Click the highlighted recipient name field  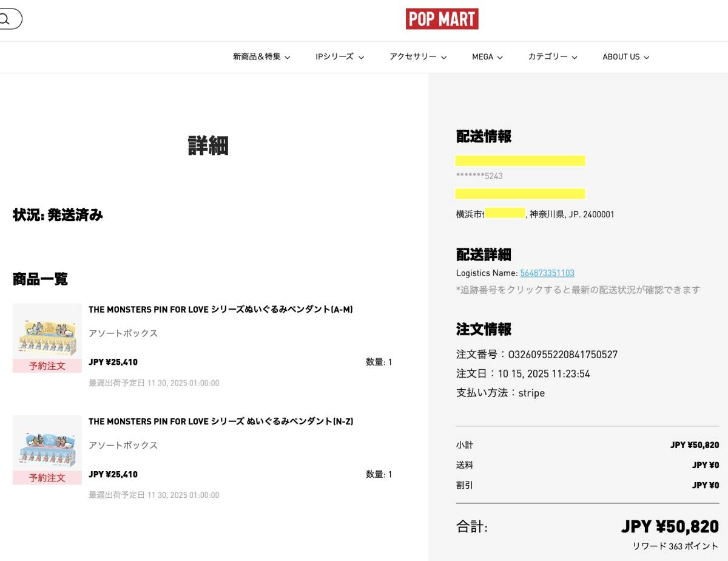click(x=521, y=160)
